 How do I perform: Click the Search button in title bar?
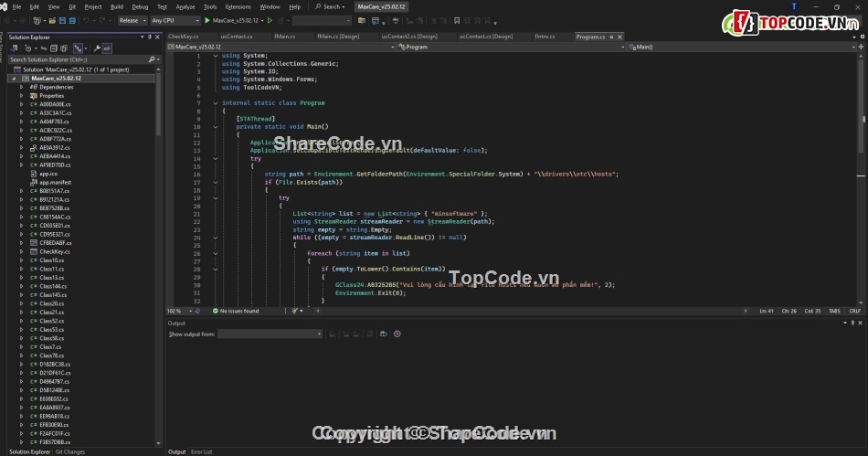coord(330,6)
